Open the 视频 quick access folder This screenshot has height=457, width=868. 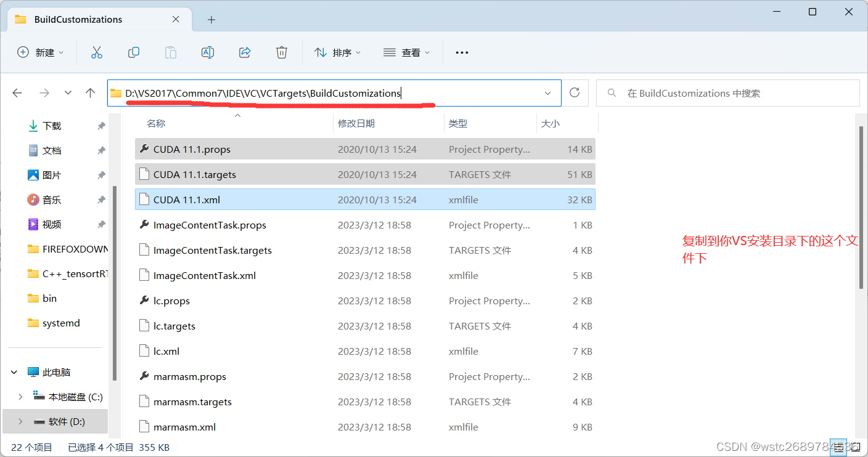(x=52, y=224)
